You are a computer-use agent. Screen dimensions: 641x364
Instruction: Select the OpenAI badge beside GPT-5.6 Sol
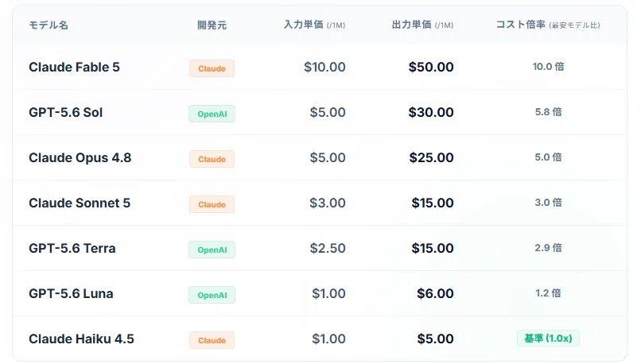tap(212, 114)
